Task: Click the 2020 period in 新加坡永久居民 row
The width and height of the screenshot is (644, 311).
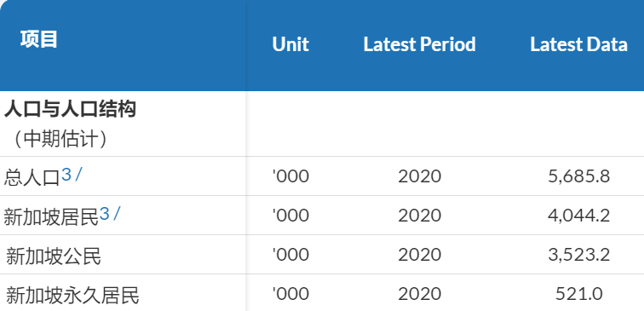Action: (x=419, y=294)
